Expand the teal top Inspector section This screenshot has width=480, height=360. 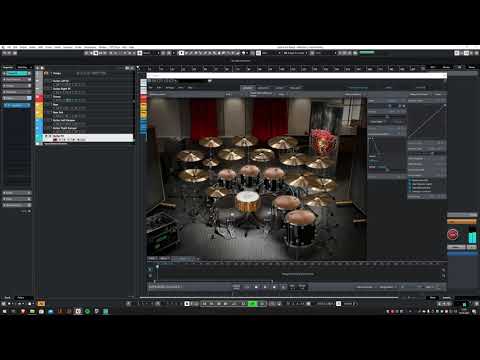pos(17,73)
